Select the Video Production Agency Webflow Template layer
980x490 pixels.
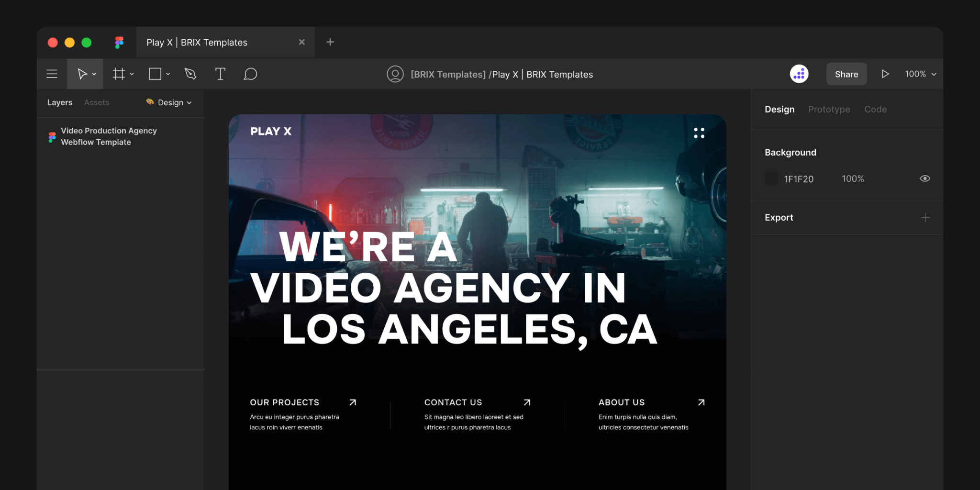pyautogui.click(x=109, y=136)
